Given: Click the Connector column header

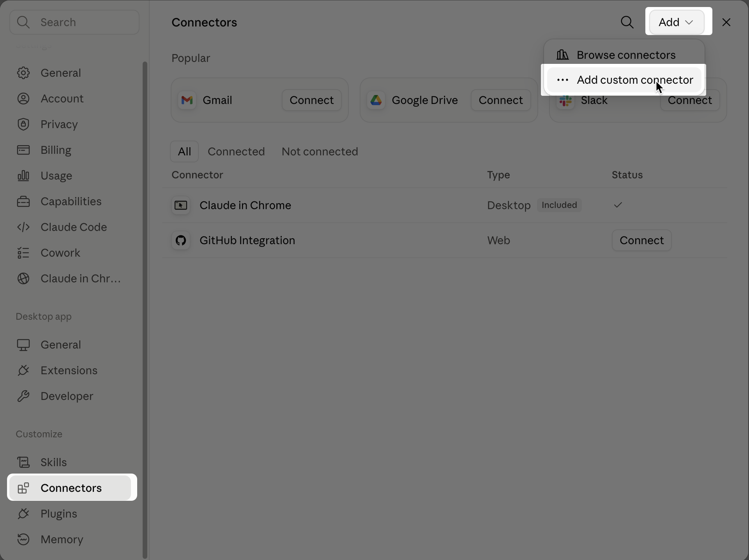Looking at the screenshot, I should point(197,175).
